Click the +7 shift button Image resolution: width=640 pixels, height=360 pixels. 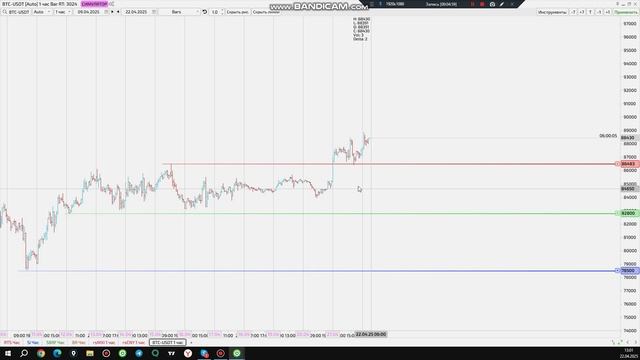[x=582, y=12]
